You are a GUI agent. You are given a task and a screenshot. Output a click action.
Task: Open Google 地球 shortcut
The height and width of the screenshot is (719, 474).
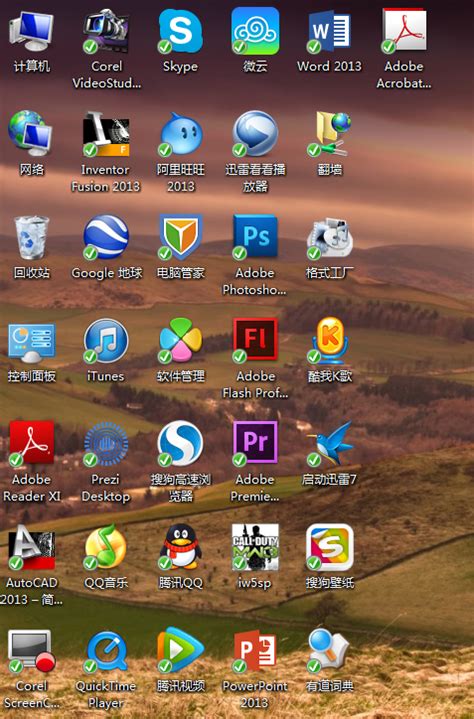coord(106,237)
